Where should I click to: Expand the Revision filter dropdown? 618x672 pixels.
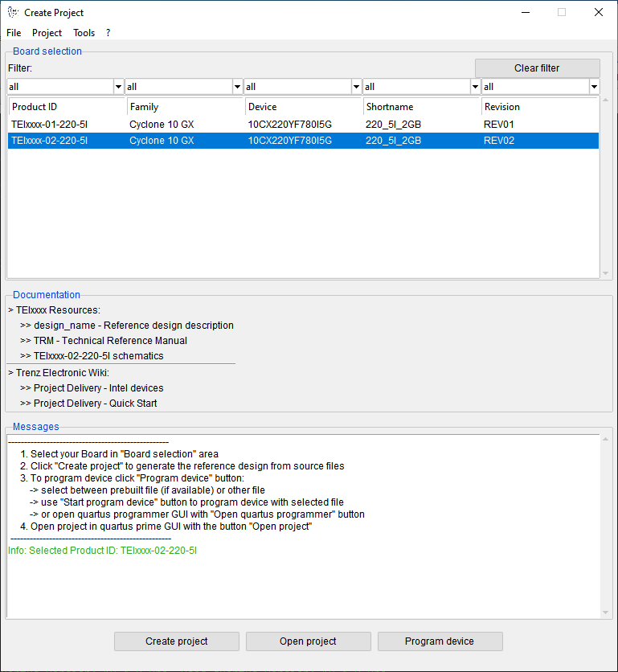pyautogui.click(x=594, y=87)
